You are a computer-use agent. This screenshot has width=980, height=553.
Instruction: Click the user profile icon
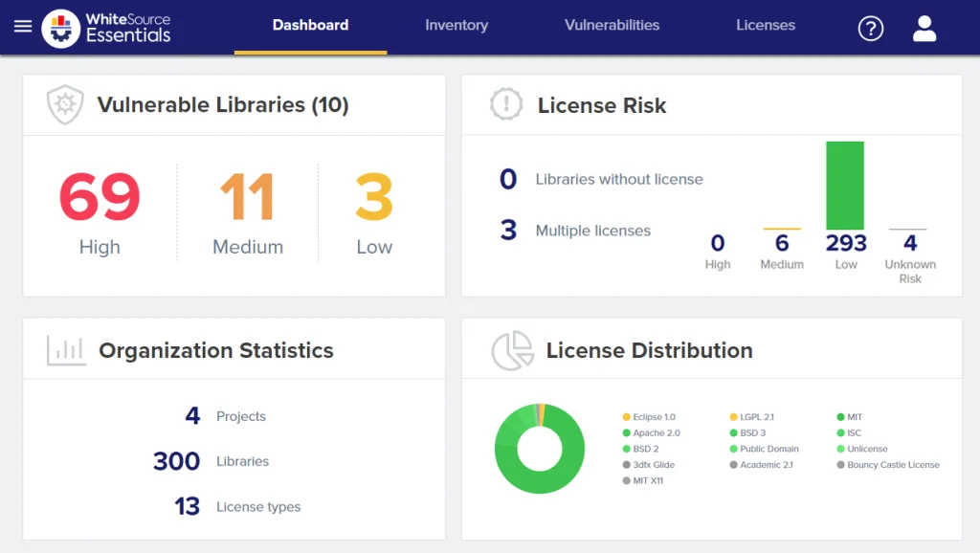(924, 28)
